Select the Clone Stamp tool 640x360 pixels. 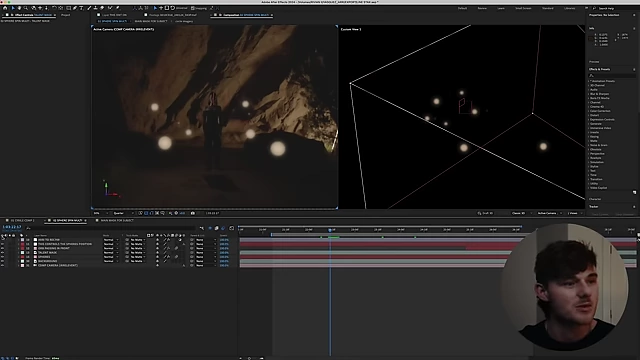(x=96, y=8)
